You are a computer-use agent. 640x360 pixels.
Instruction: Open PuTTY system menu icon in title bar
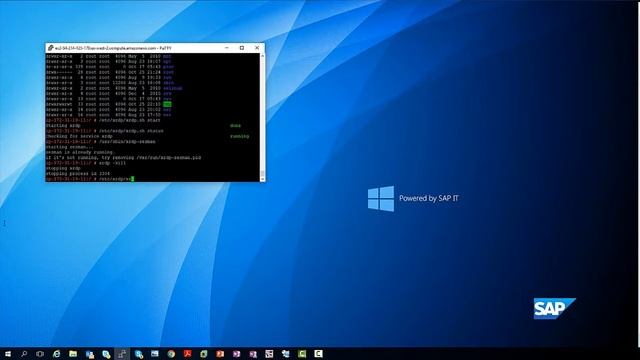click(x=50, y=48)
